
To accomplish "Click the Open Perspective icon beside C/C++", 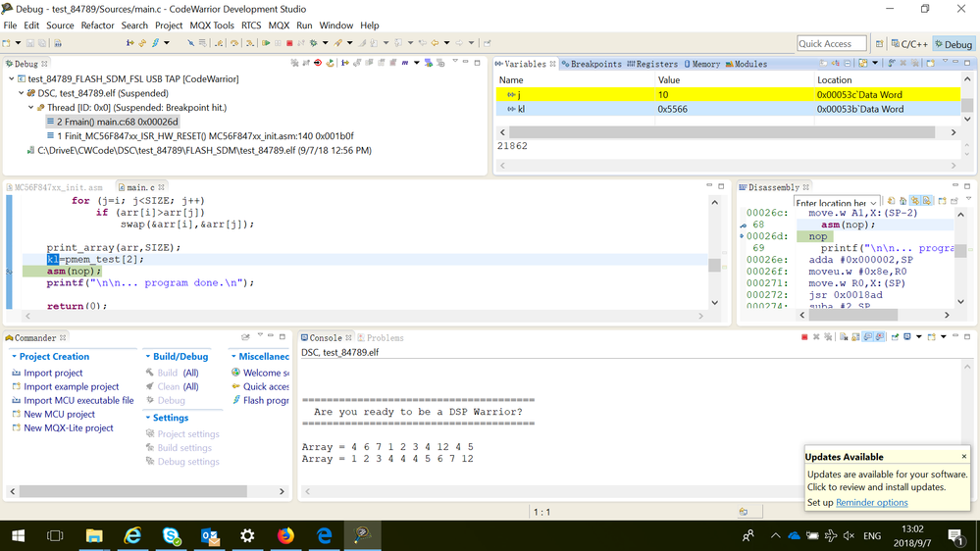I will tap(879, 44).
